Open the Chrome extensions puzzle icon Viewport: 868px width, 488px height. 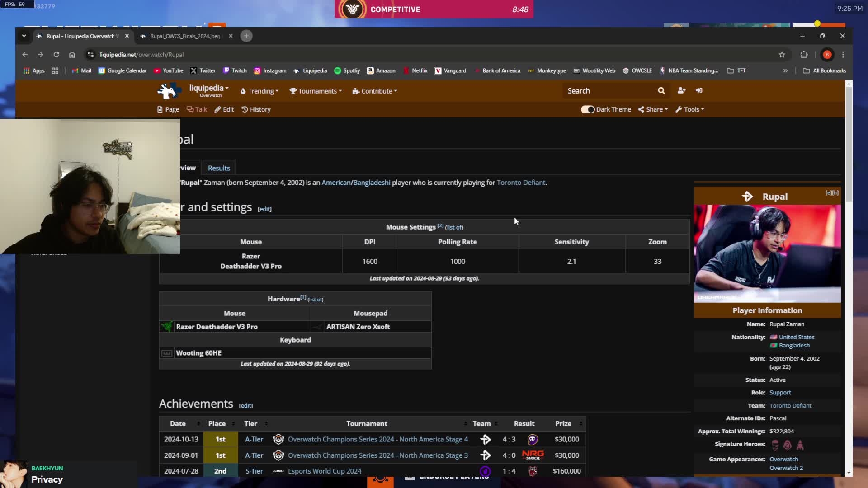pos(804,55)
